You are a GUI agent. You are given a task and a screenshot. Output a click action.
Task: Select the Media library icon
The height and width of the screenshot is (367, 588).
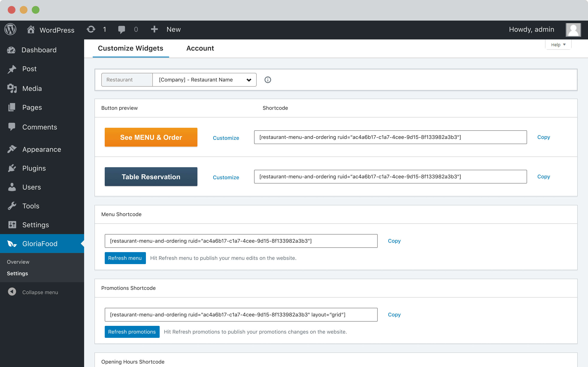pos(12,88)
